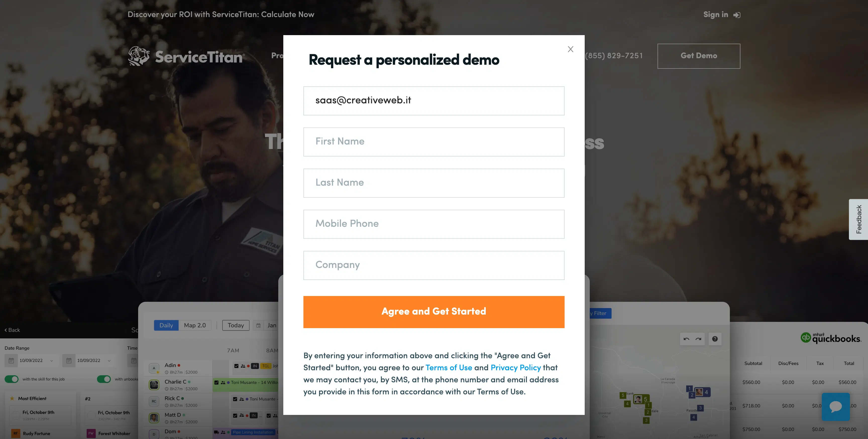Toggle the 'with unbooked' switch
This screenshot has height=439, width=868.
tap(104, 379)
